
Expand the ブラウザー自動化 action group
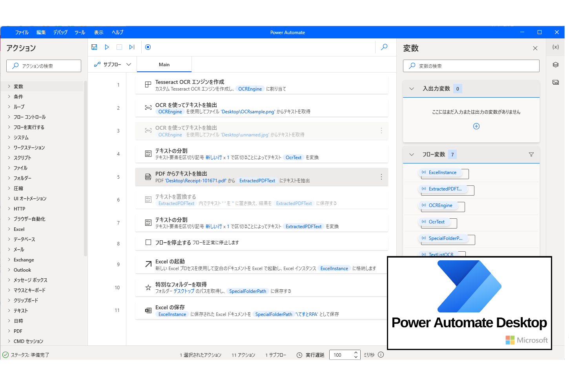click(x=9, y=219)
